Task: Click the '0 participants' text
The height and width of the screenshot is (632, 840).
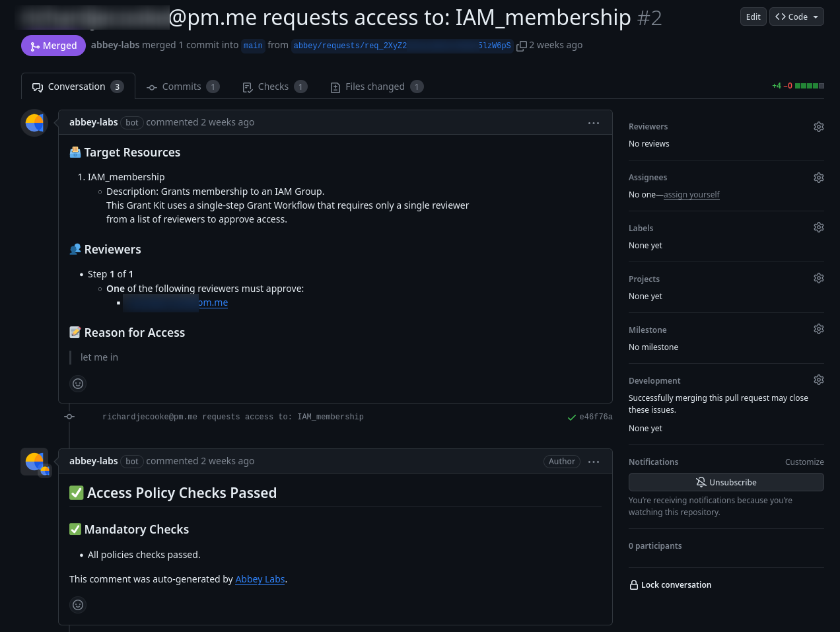Action: 655,546
